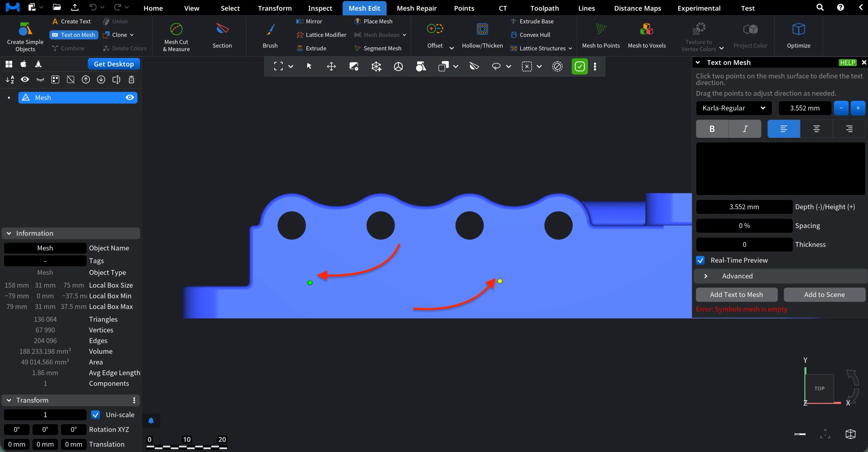Open the Karla-Regular font dropdown
The height and width of the screenshot is (452, 868).
click(x=734, y=108)
